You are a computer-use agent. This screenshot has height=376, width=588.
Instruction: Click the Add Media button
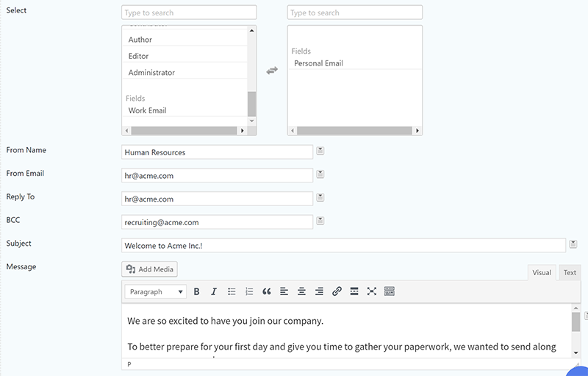[149, 269]
